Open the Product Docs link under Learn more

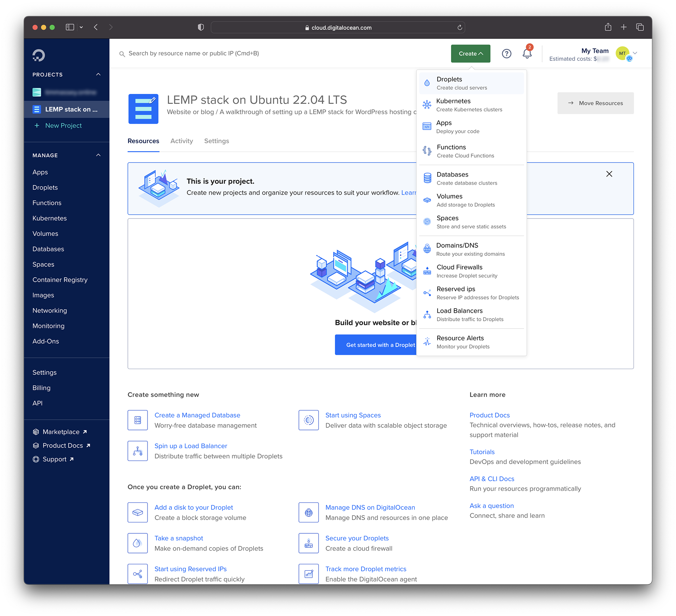click(x=489, y=415)
